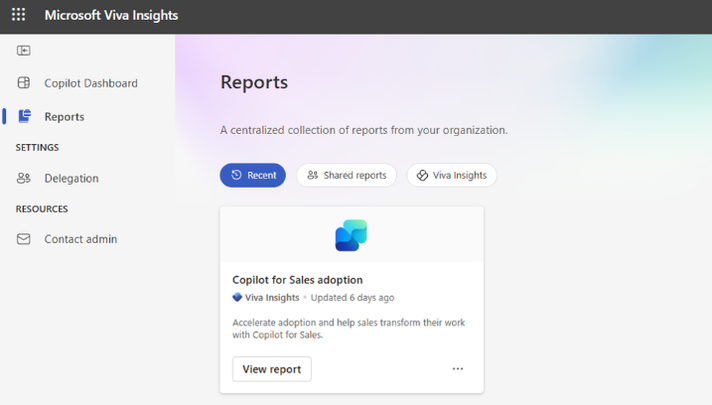Click the Delegation people icon
Image resolution: width=712 pixels, height=405 pixels.
click(x=24, y=178)
